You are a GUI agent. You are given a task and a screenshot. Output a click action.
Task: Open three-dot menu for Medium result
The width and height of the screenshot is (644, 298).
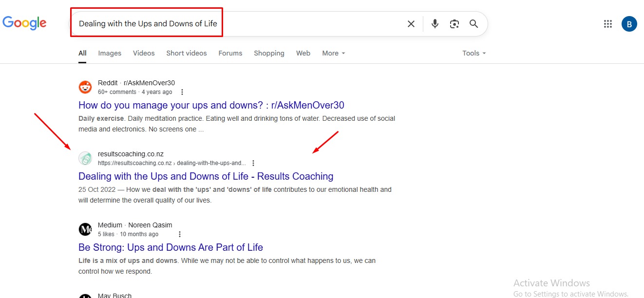180,234
